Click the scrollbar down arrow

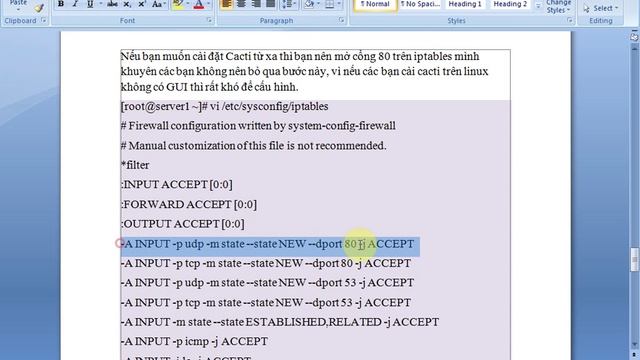[634, 344]
